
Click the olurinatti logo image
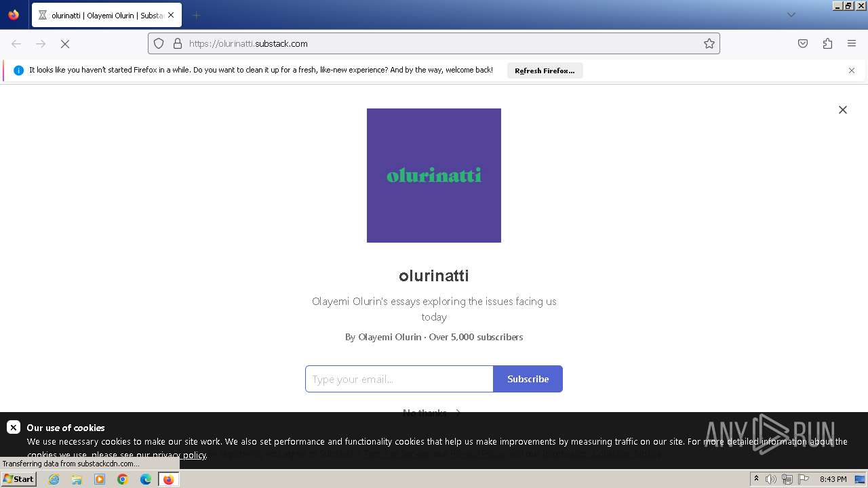(x=434, y=176)
